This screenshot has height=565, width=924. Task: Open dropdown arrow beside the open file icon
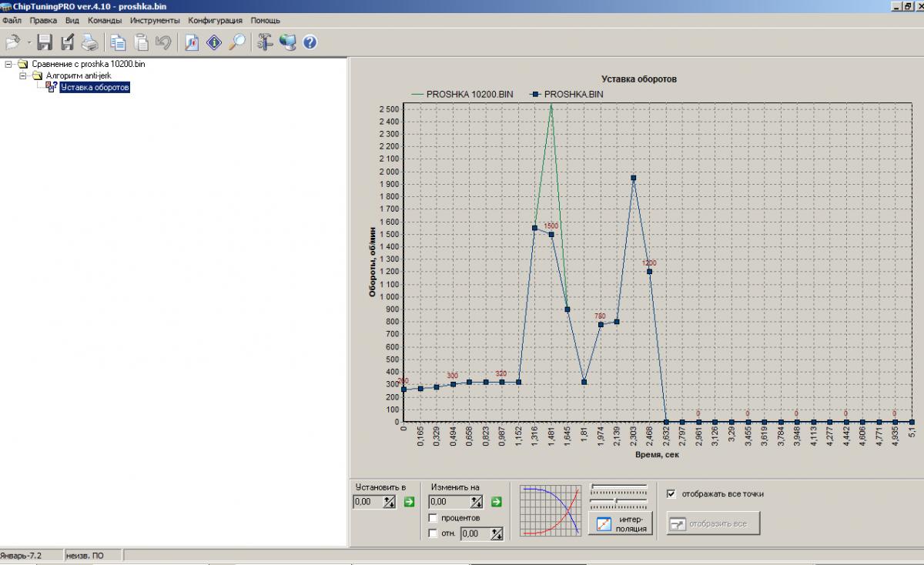tap(29, 42)
